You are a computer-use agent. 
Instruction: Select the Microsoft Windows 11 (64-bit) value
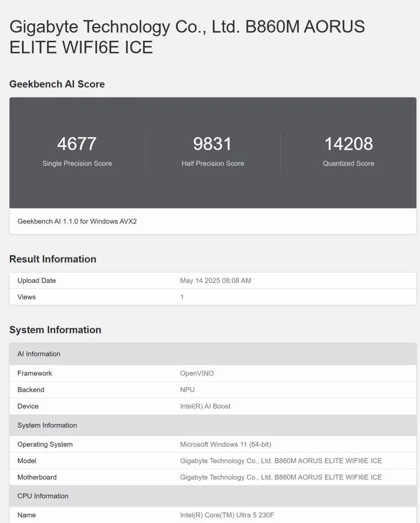[226, 445]
